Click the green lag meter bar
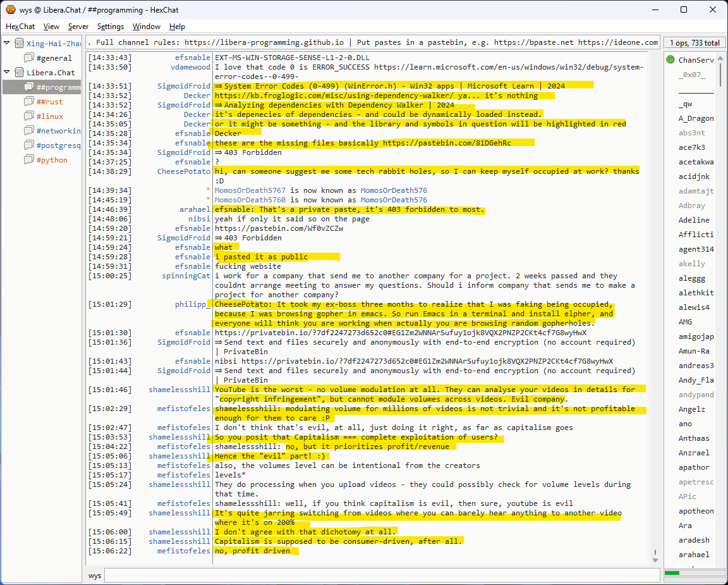Viewport: 728px width, 585px height. (672, 573)
